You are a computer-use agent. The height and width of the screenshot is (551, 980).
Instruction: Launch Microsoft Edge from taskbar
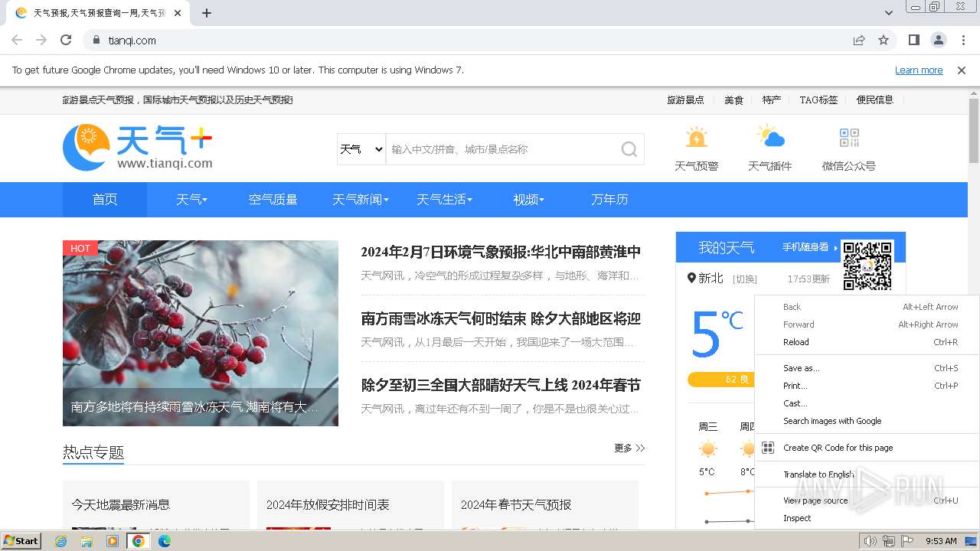(x=164, y=541)
